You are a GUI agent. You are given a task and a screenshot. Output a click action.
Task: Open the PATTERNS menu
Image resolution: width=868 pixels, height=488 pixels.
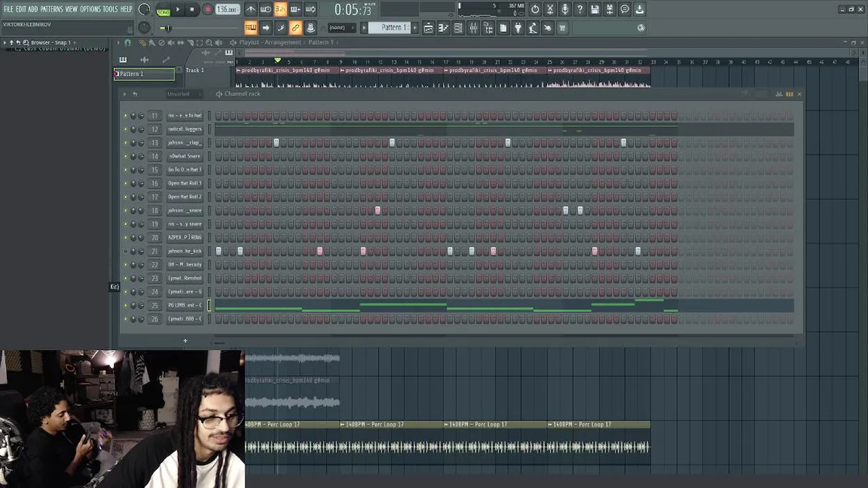(52, 9)
